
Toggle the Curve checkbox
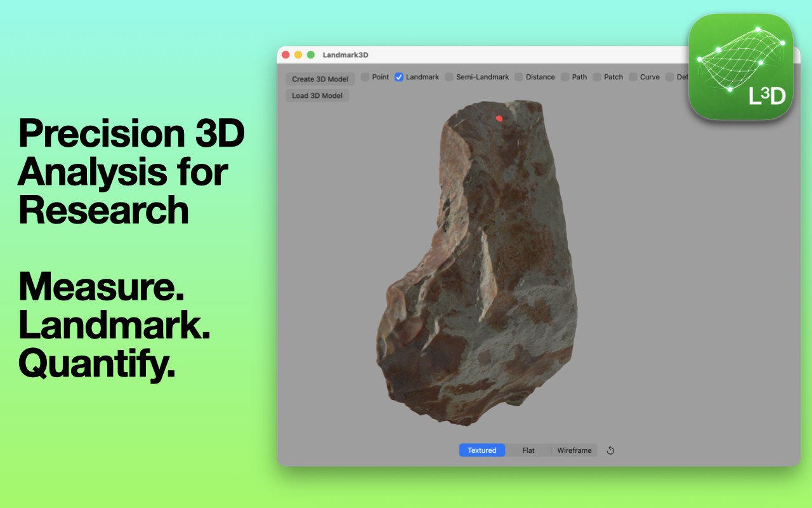[x=633, y=77]
